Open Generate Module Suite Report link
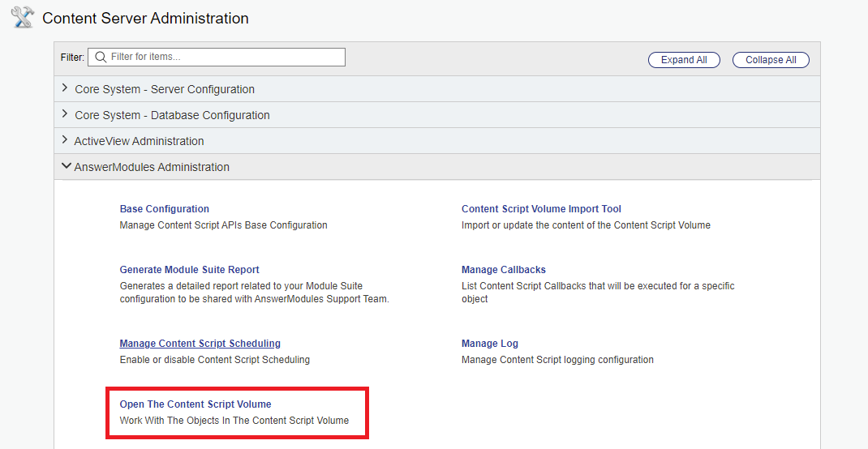868x449 pixels. coord(190,270)
